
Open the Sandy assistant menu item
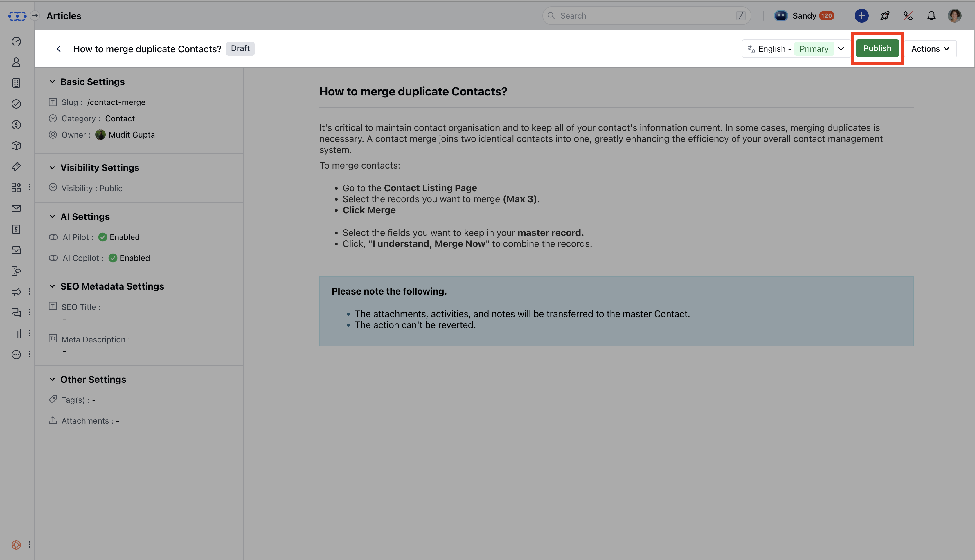[804, 16]
